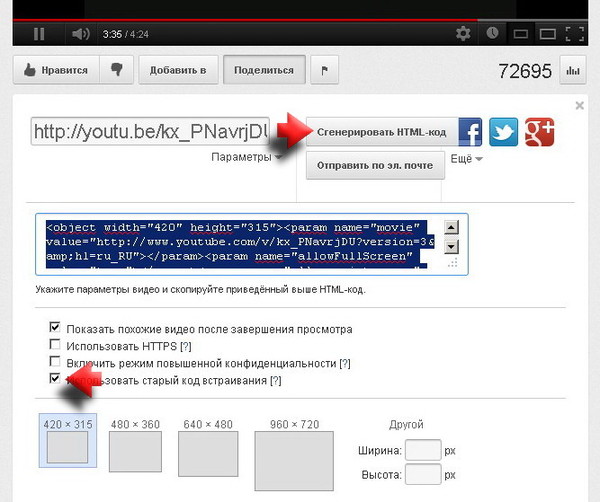Expand the Параметры dropdown

coord(247,157)
